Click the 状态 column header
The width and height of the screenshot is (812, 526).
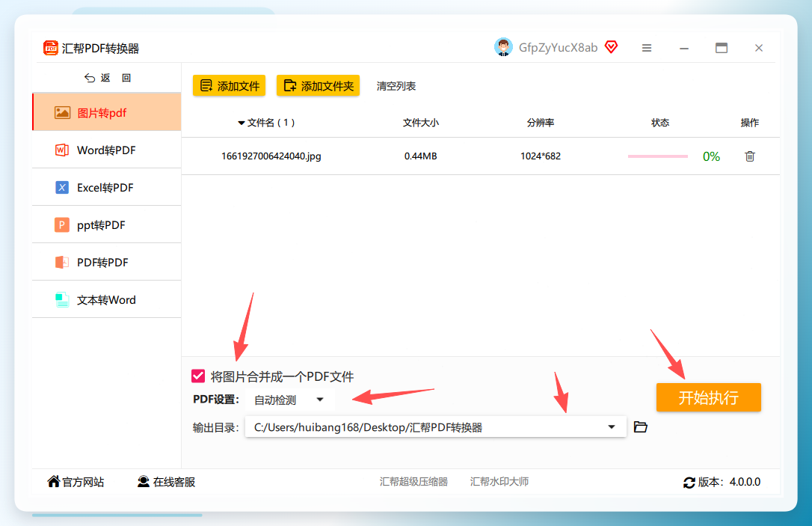tap(659, 123)
